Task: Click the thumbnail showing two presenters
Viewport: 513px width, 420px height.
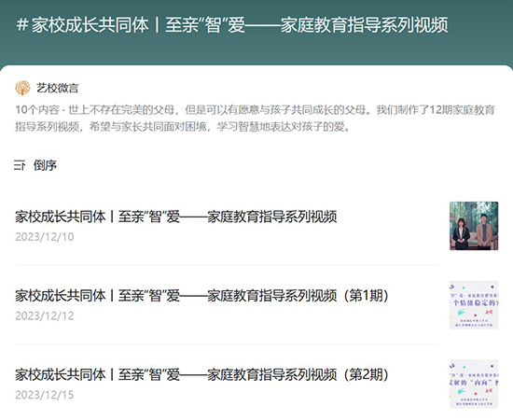Action: pyautogui.click(x=474, y=226)
